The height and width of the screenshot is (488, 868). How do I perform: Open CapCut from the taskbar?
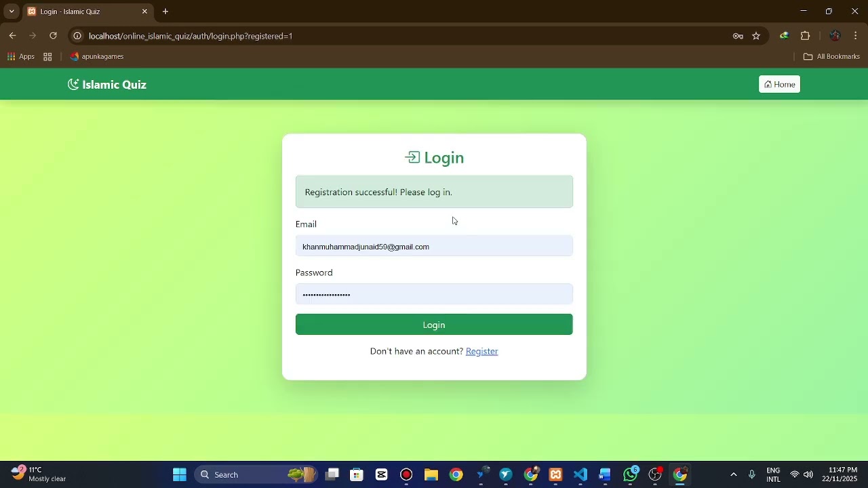click(x=381, y=474)
